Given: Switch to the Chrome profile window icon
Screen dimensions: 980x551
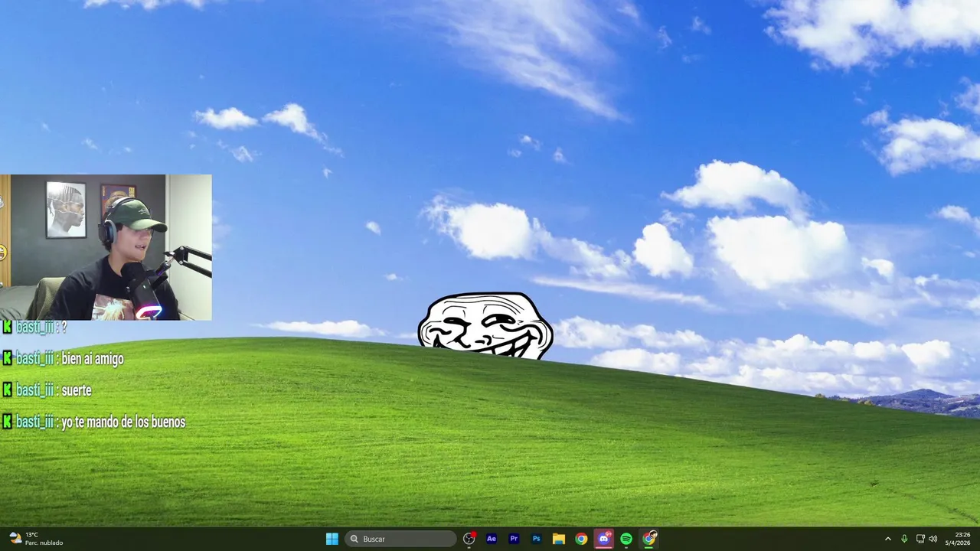Looking at the screenshot, I should pos(649,539).
